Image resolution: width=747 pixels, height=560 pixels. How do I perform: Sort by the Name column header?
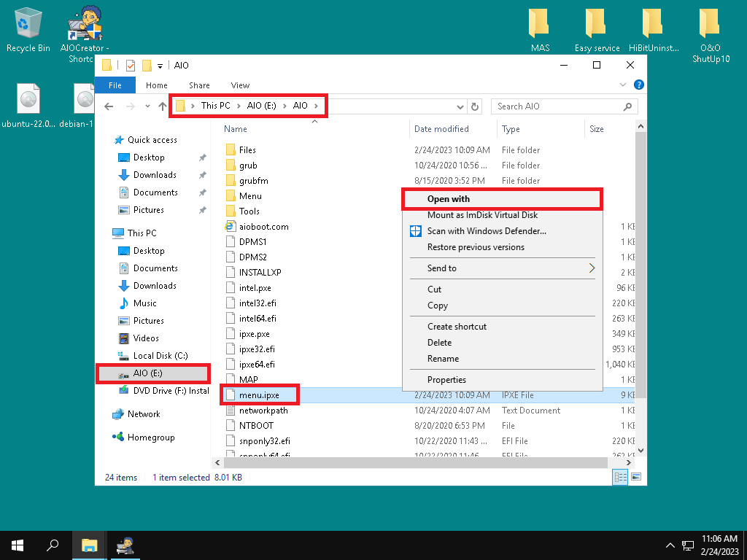coord(236,129)
